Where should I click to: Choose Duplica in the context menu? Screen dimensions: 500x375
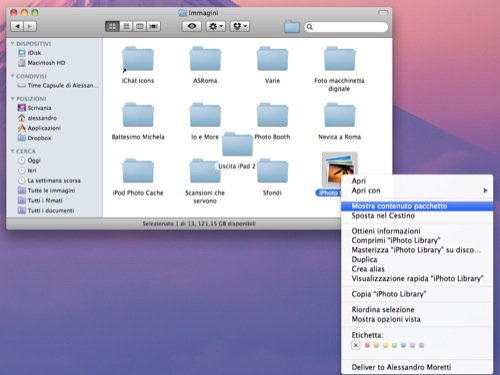[417, 259]
